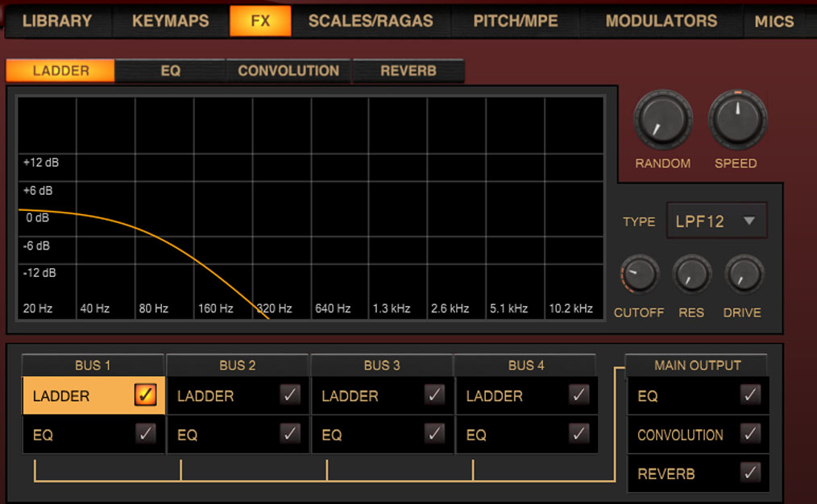This screenshot has height=504, width=817.
Task: Click the MAIN OUTPUT header
Action: tap(697, 365)
